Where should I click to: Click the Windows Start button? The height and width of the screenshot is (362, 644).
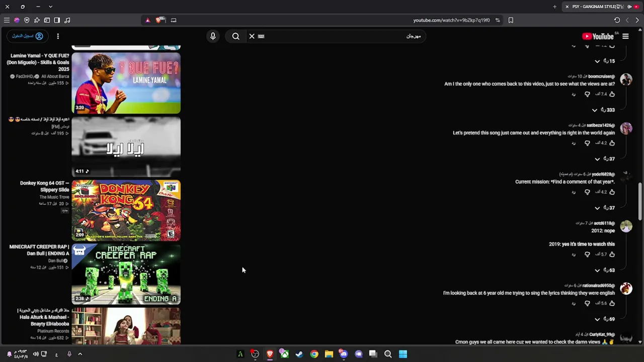click(403, 354)
